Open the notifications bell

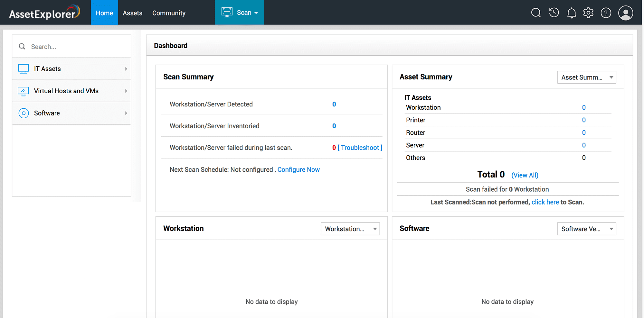tap(572, 13)
